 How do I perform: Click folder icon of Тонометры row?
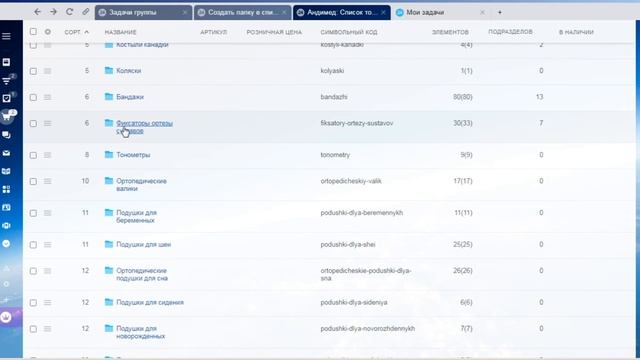coord(109,154)
